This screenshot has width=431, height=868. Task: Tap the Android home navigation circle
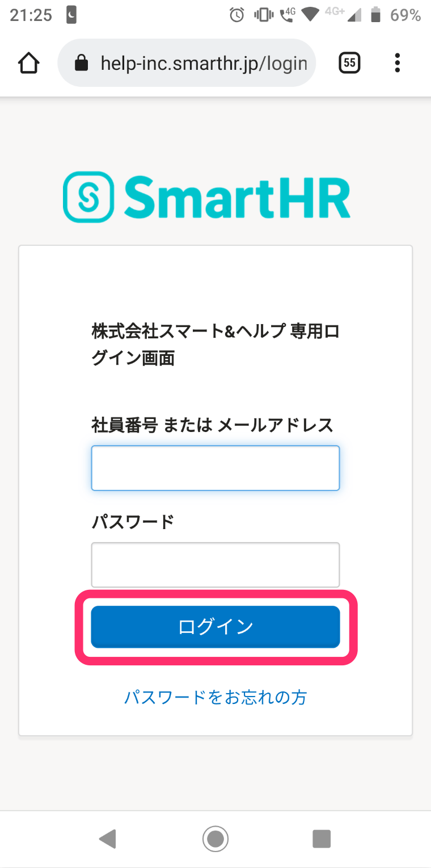(x=216, y=838)
